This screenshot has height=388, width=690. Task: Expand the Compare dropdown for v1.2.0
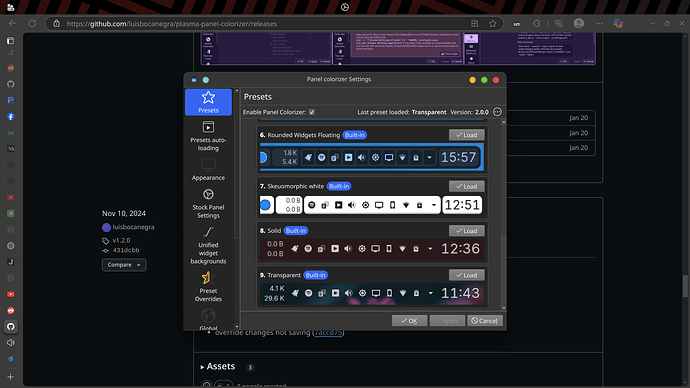124,265
